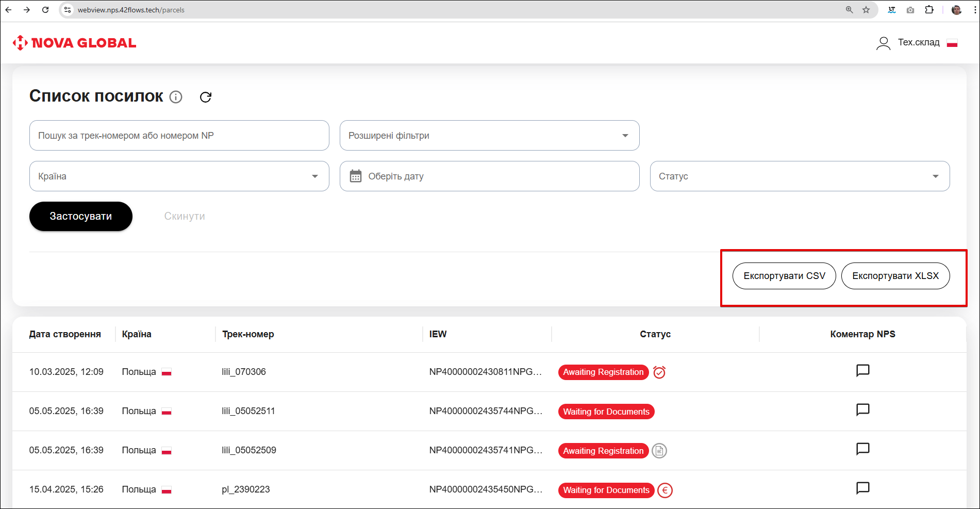Open NPS comment for parcel pl_2390223
Image resolution: width=980 pixels, height=509 pixels.
862,488
